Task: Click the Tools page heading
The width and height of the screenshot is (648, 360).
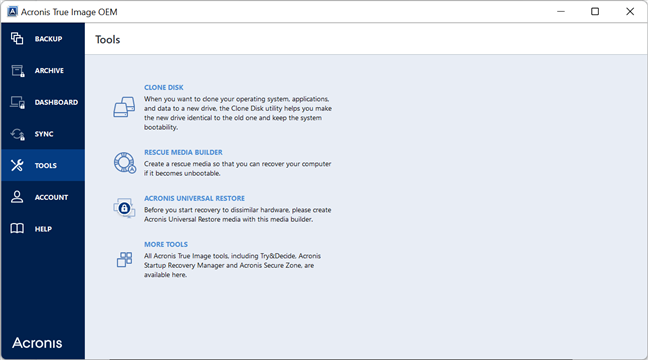Action: (107, 40)
